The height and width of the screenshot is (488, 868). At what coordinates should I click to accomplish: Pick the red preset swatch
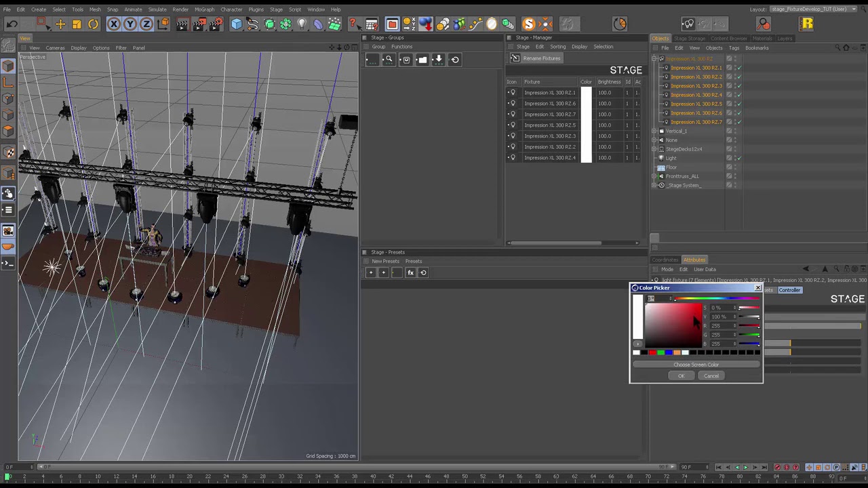(x=652, y=352)
